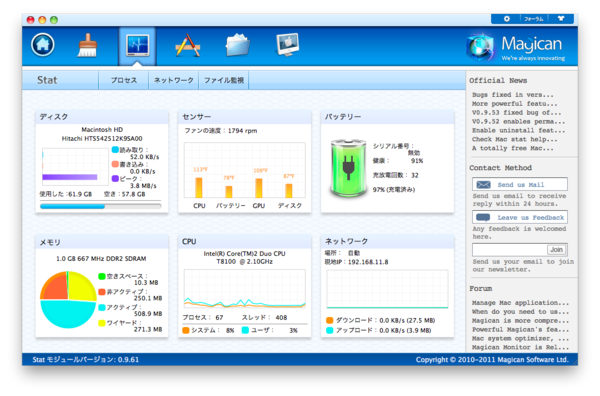600x396 pixels.
Task: Open the files folder module icon
Action: [238, 45]
